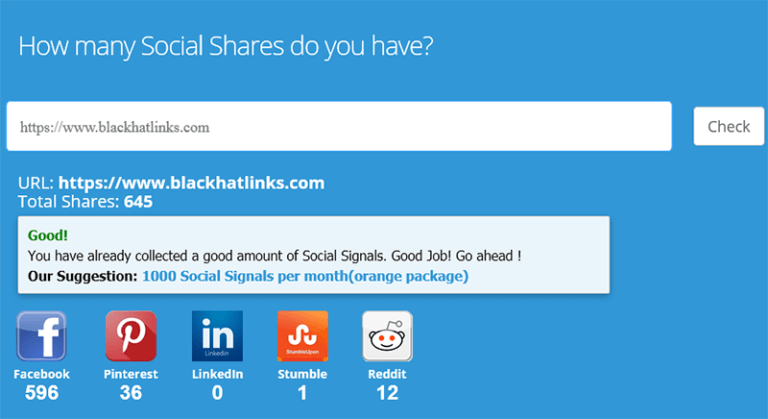Click the Pinterest label text
The image size is (768, 419).
[x=131, y=374]
